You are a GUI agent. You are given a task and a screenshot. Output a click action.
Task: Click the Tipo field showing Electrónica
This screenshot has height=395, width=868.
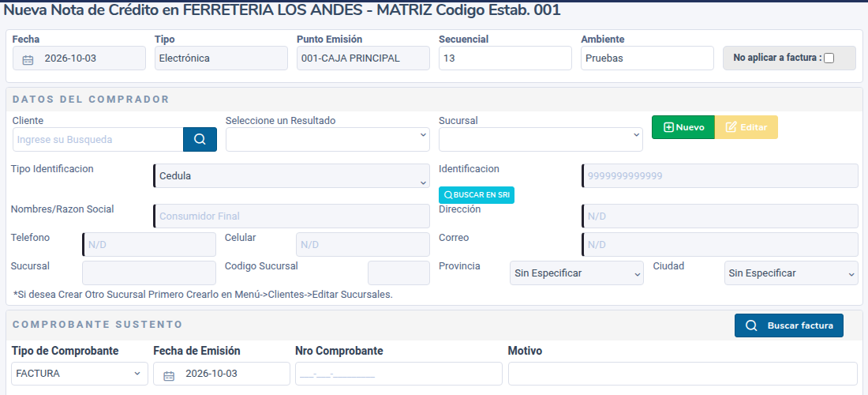pyautogui.click(x=222, y=58)
